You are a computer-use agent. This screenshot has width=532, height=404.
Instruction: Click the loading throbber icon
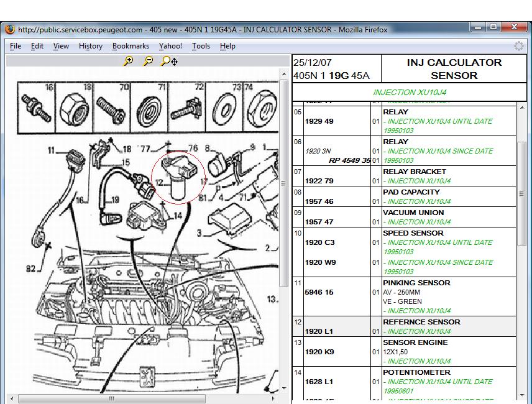point(519,46)
